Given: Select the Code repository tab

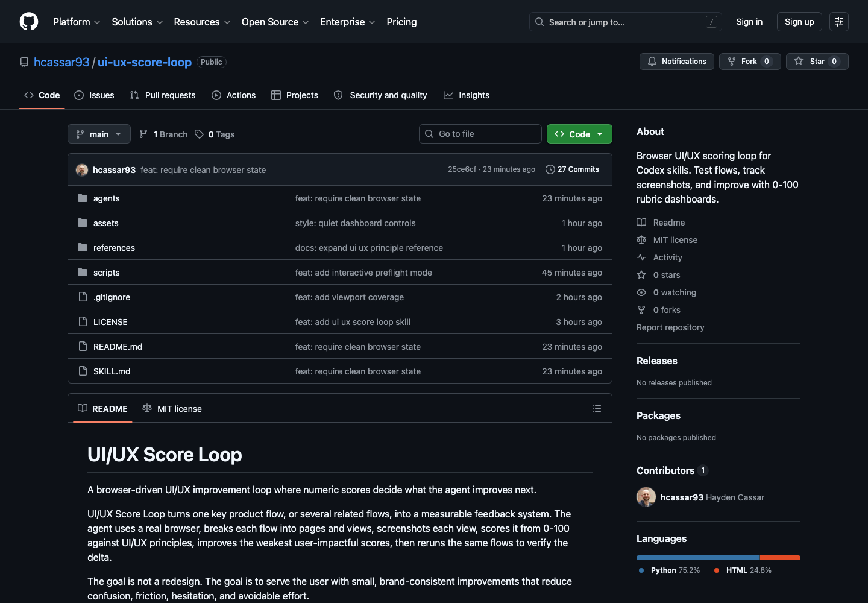Looking at the screenshot, I should tap(42, 95).
